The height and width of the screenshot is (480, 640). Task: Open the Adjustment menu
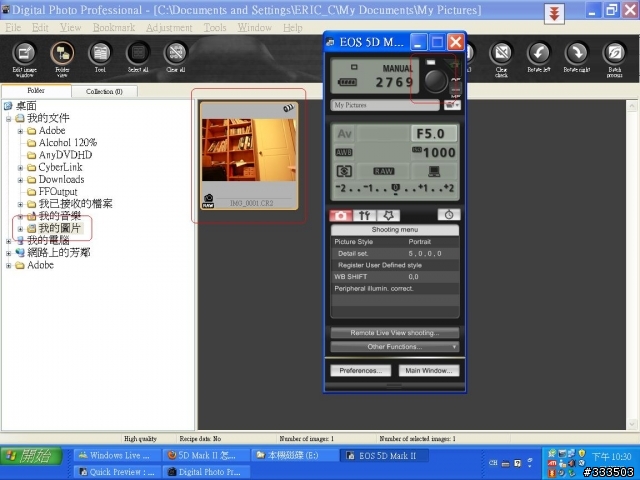(x=169, y=27)
